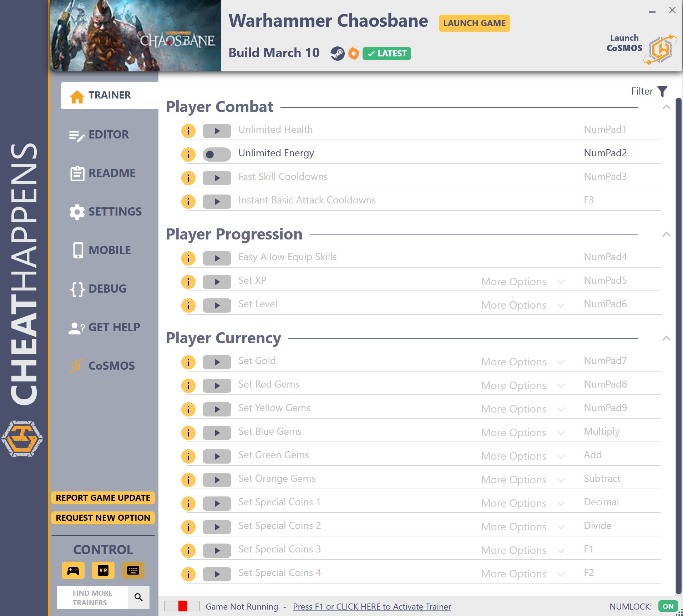Click info icon beside Set Level
Screen dimensions: 683x616
click(x=188, y=306)
